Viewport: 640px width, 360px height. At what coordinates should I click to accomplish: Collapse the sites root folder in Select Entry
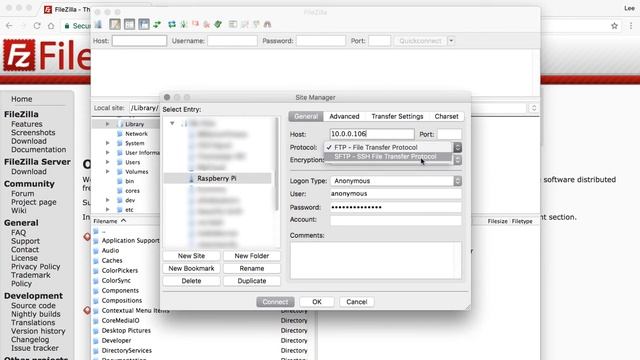172,123
